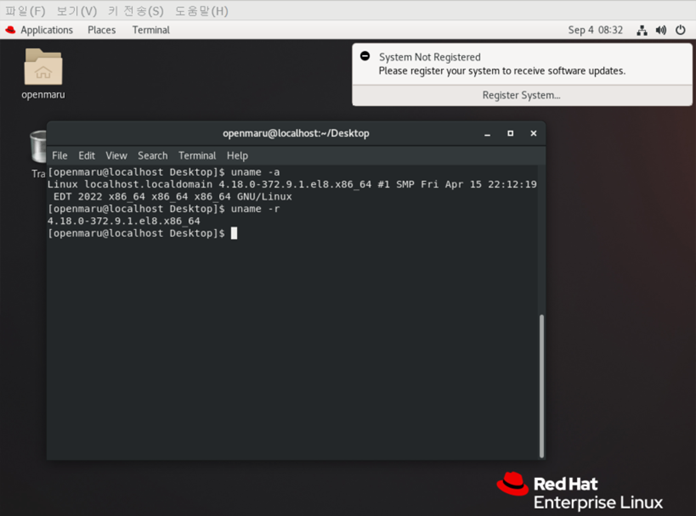Open the 보기(V) viewer menu
Screen dimensions: 696x516
tap(77, 11)
